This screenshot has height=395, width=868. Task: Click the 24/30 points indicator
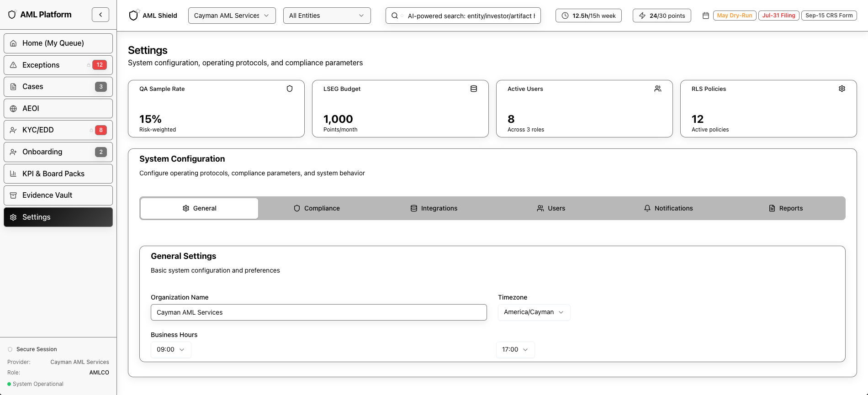662,16
